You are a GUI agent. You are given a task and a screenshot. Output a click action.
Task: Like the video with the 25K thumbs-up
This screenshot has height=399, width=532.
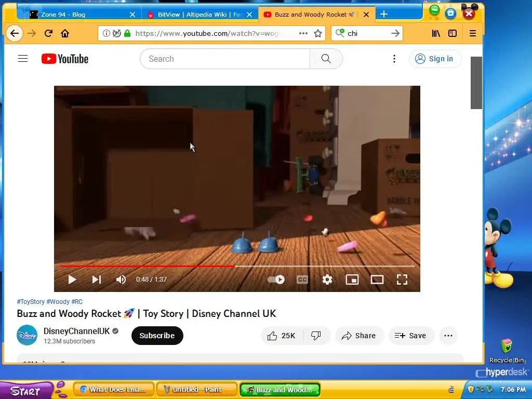pos(282,336)
